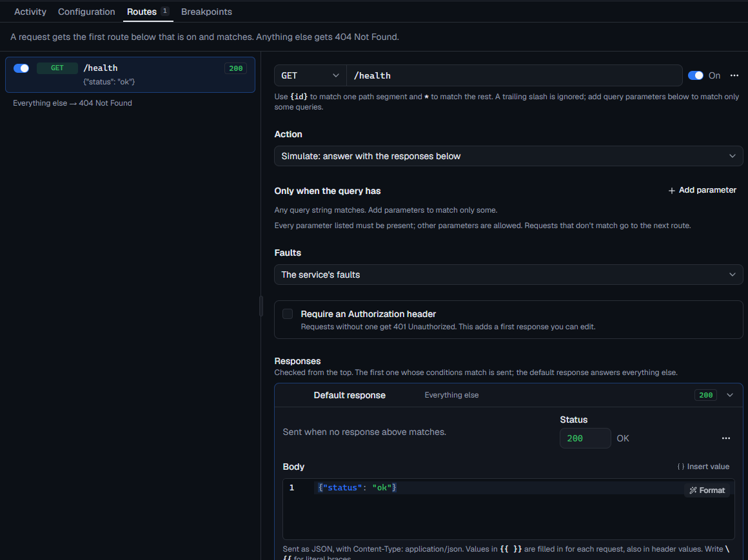Open the route more-options ellipsis menu

point(734,75)
